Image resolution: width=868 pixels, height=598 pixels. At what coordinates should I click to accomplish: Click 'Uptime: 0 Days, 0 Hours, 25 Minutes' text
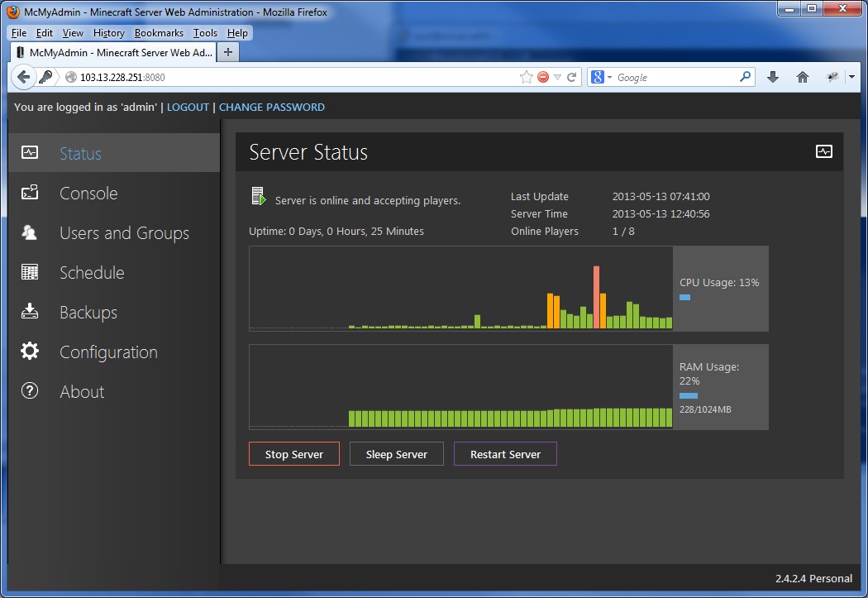coord(336,232)
